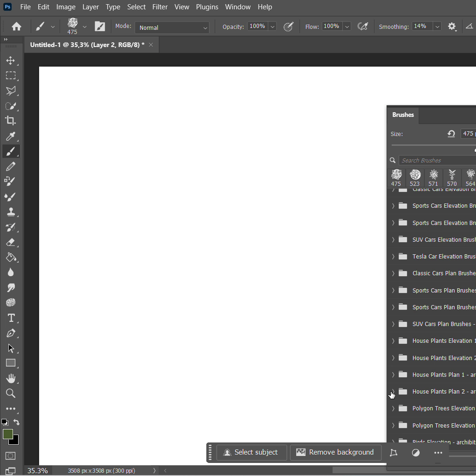Expand the House Plants Plan 2 folder
The image size is (476, 476).
393,392
